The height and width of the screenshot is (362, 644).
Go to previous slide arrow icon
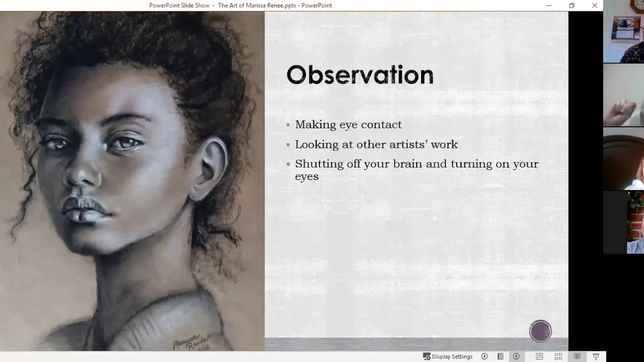coord(485,356)
